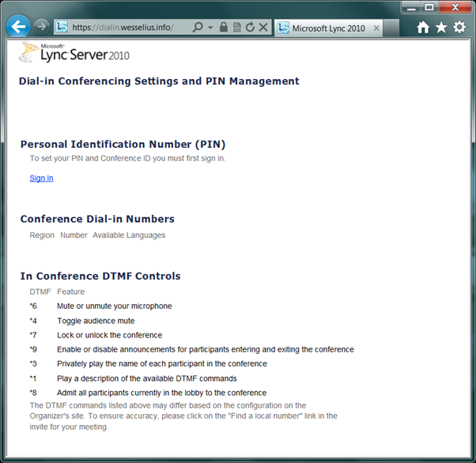Screen dimensions: 476x463
Task: Open Favorites star icon
Action: pyautogui.click(x=441, y=28)
